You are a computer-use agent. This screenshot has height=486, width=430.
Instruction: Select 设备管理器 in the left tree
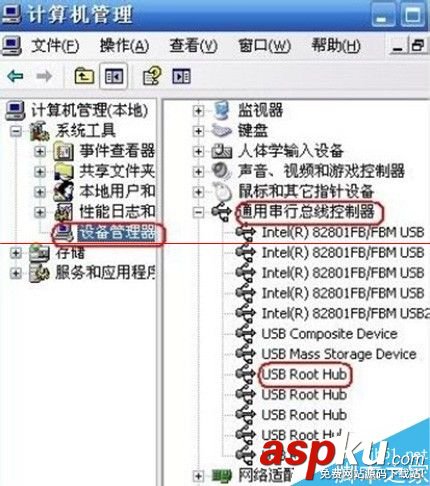(116, 232)
